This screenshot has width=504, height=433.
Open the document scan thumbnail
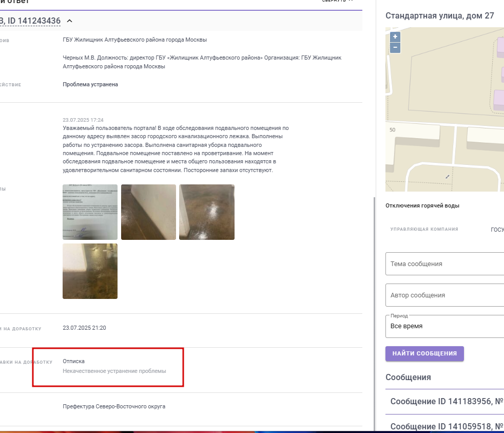point(90,212)
